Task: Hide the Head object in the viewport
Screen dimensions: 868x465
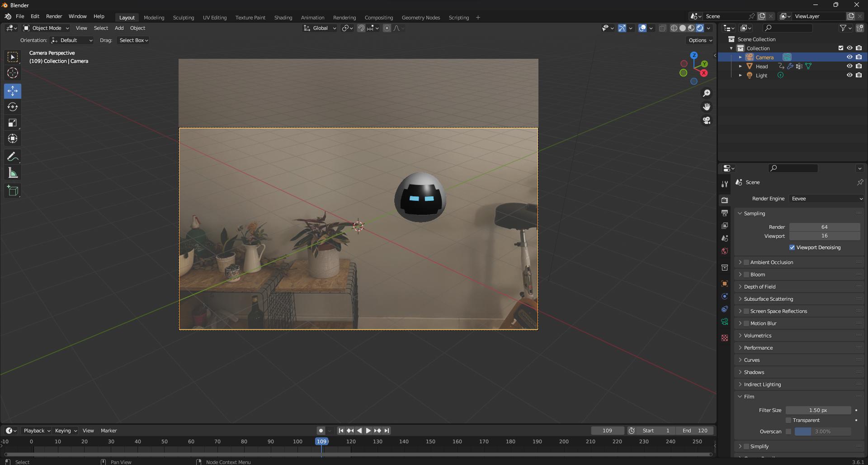Action: [850, 66]
